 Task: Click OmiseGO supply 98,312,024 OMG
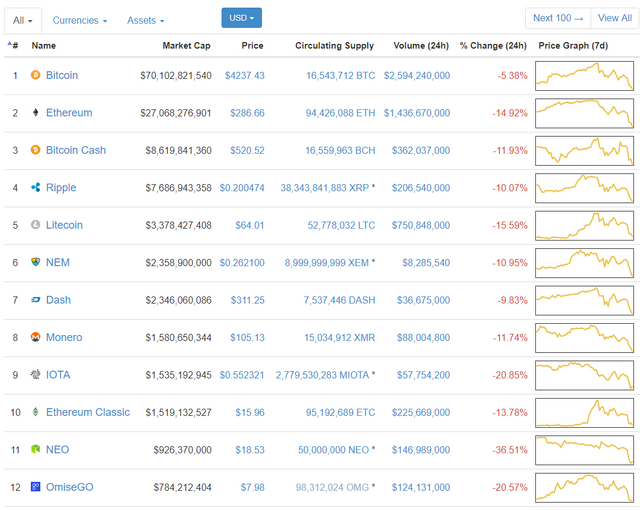pyautogui.click(x=332, y=488)
